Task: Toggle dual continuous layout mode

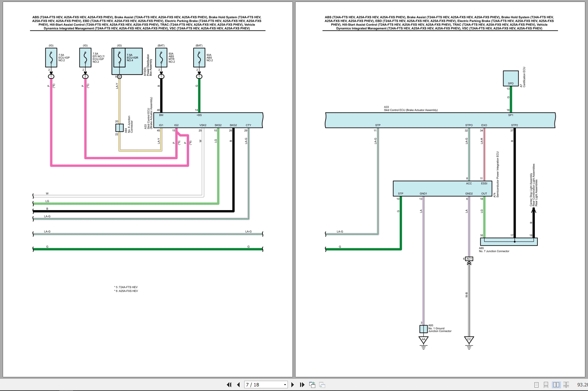Action: tap(566, 385)
